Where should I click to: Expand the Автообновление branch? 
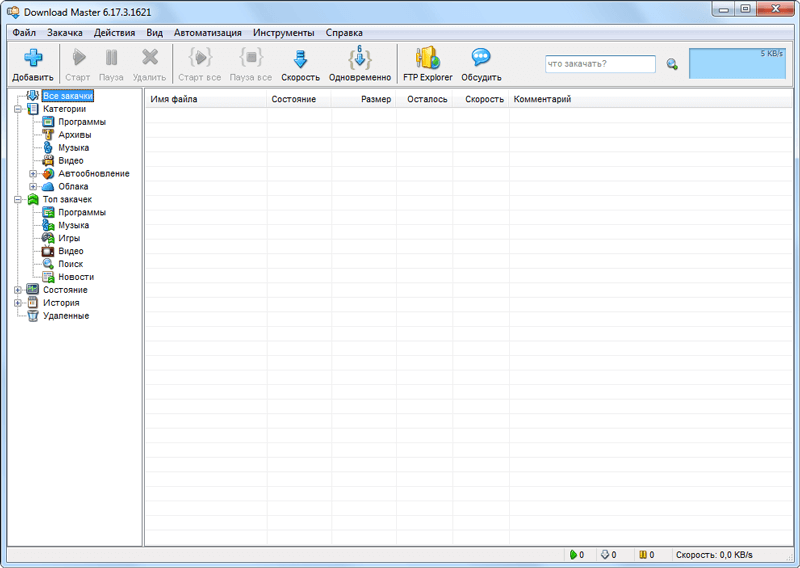(x=33, y=174)
